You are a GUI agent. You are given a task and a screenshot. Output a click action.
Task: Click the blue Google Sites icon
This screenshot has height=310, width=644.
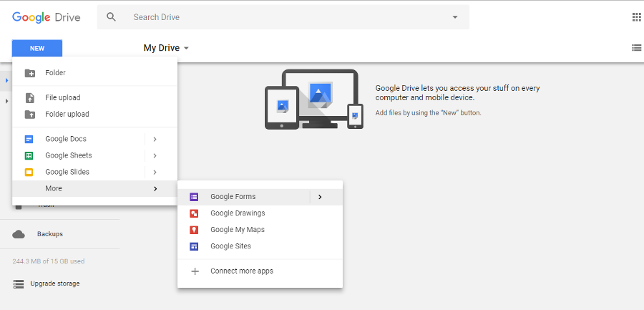(x=194, y=246)
